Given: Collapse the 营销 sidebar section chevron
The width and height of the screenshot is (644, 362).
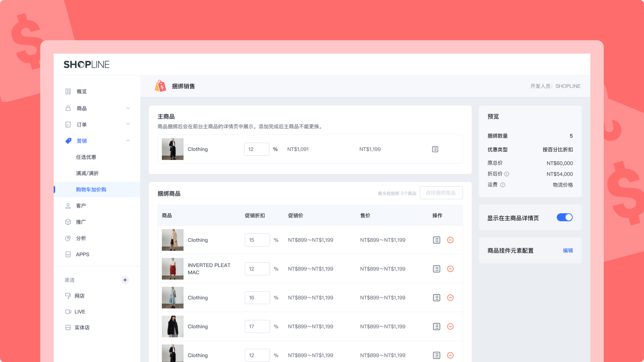Looking at the screenshot, I should [128, 141].
